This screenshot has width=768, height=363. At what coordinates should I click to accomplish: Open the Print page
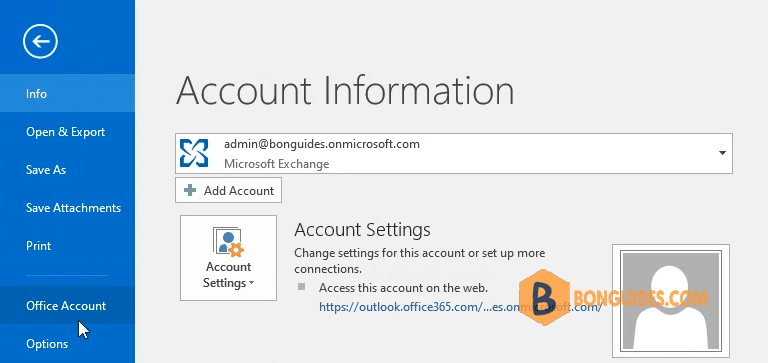(67, 245)
